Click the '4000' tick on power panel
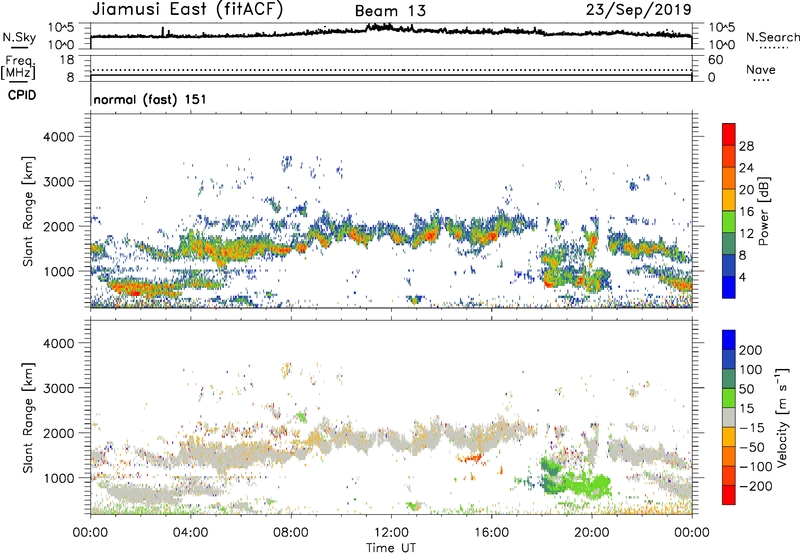This screenshot has width=800, height=554. click(58, 137)
